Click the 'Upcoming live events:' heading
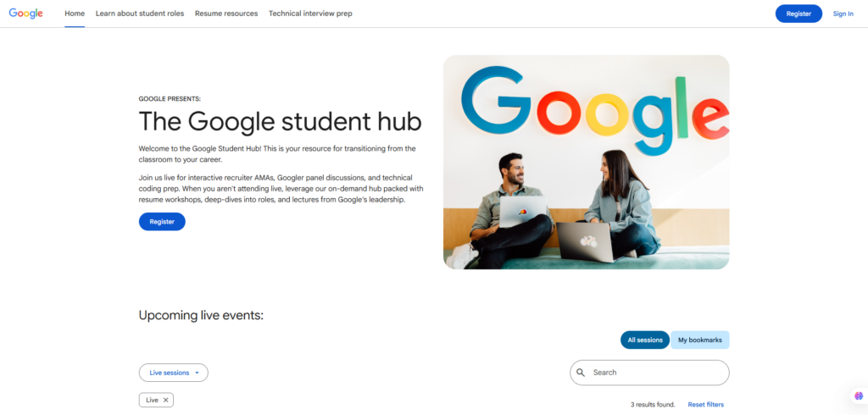Screen dimensions: 868x415 coord(202,315)
